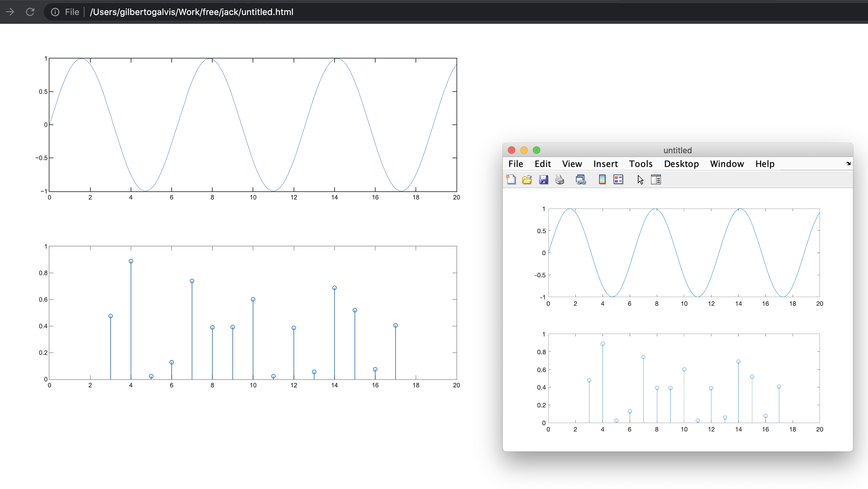
Task: Open the Desktop menu
Action: tap(681, 164)
